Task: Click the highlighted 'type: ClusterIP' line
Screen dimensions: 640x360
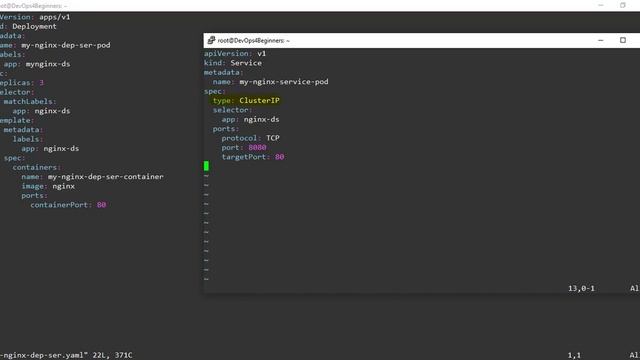Action: (246, 100)
